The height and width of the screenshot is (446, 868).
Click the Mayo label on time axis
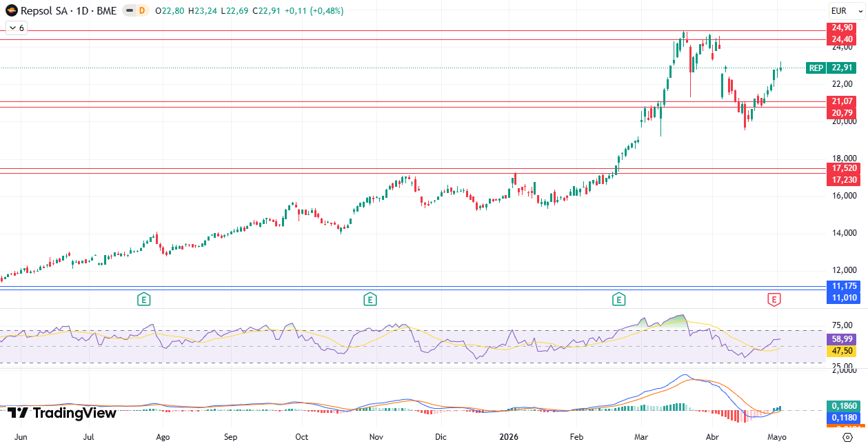point(777,437)
